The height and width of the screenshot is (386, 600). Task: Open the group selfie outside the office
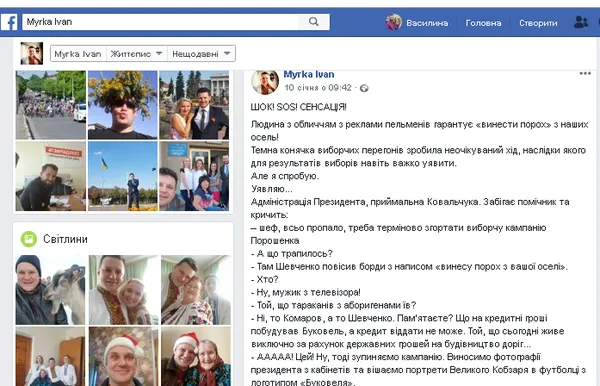(x=194, y=176)
